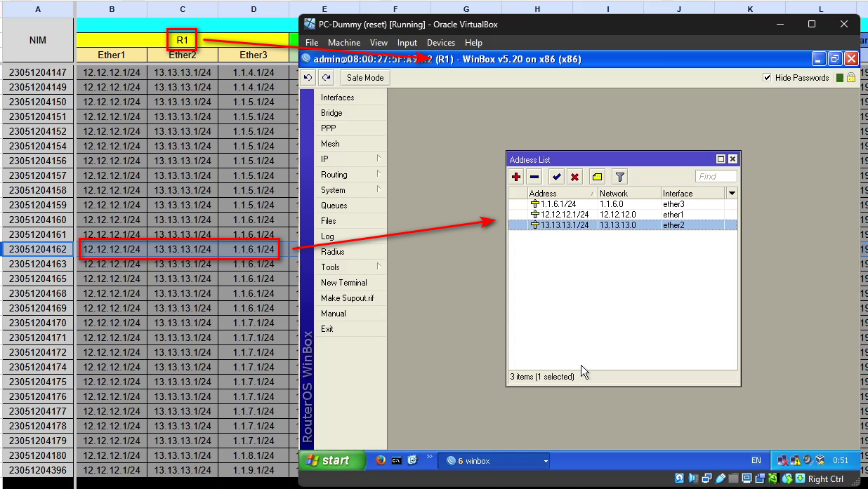Sort by the Address column header
Screen dimensions: 868x489
pos(563,193)
